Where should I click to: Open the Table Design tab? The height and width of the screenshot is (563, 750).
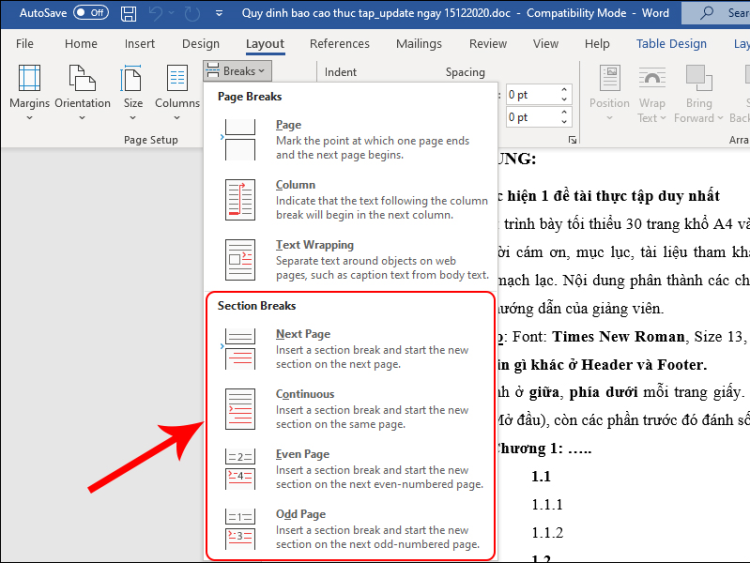pyautogui.click(x=671, y=44)
